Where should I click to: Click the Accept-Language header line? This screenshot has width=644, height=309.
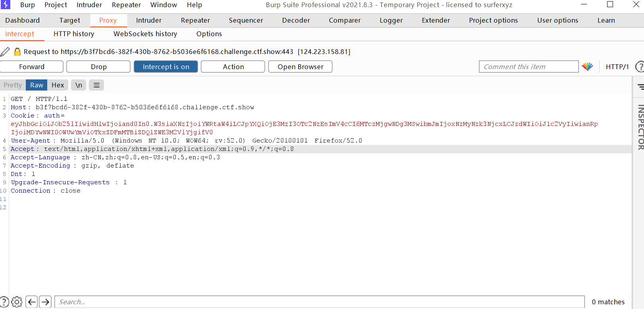coord(115,157)
